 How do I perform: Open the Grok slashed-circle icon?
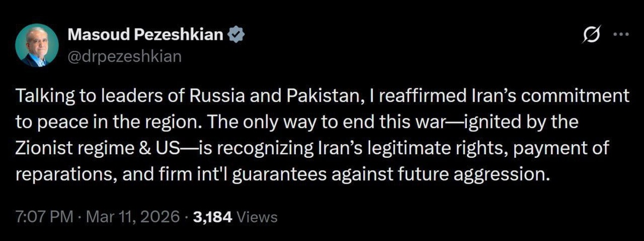[x=592, y=36]
